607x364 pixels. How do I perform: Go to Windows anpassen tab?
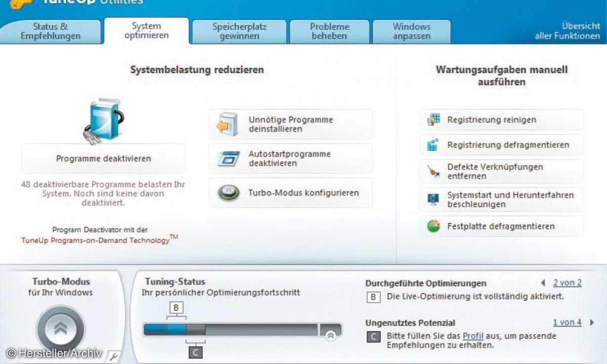pyautogui.click(x=412, y=32)
